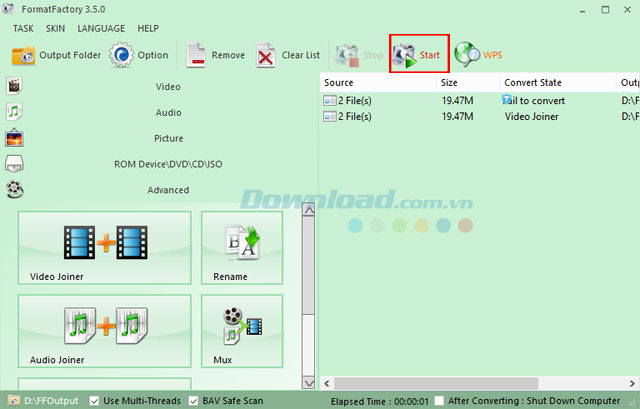The image size is (640, 409).
Task: Open the Rename tool
Action: click(242, 248)
